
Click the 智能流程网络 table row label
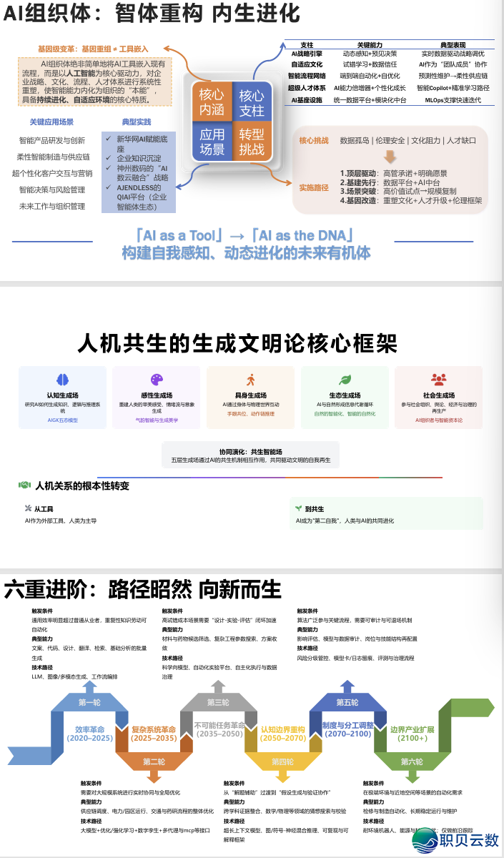[307, 76]
